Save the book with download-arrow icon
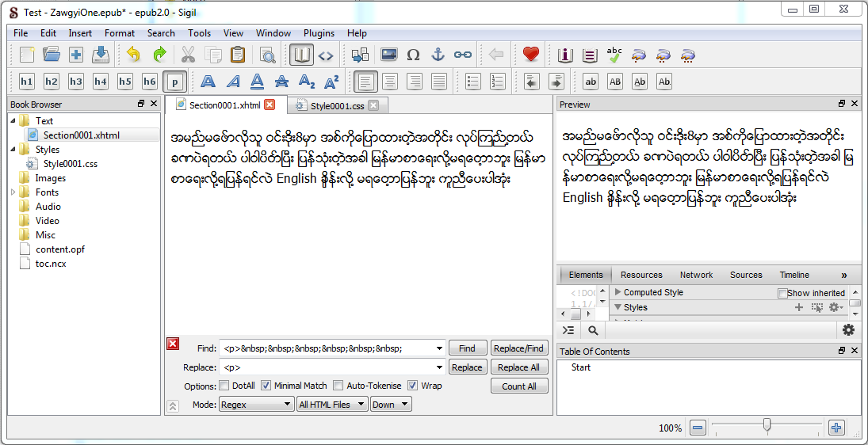Screen dimensions: 868x445 (100, 55)
